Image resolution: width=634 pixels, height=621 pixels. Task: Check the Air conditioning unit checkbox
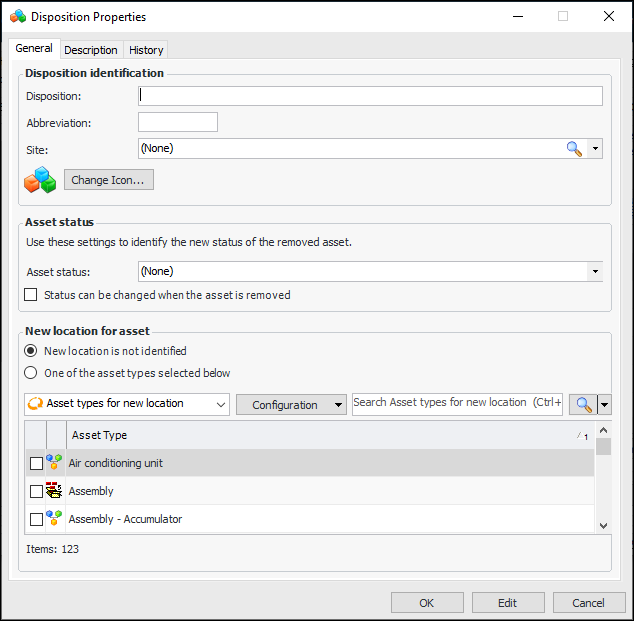37,464
